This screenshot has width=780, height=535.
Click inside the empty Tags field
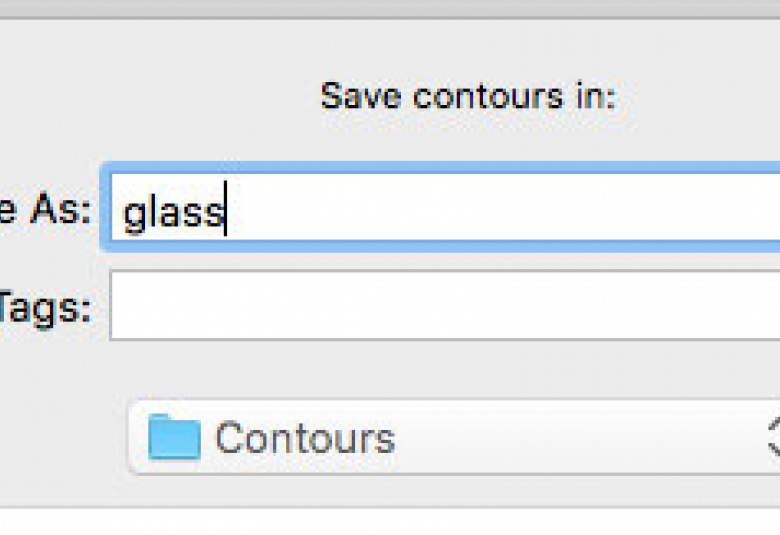[x=445, y=306]
